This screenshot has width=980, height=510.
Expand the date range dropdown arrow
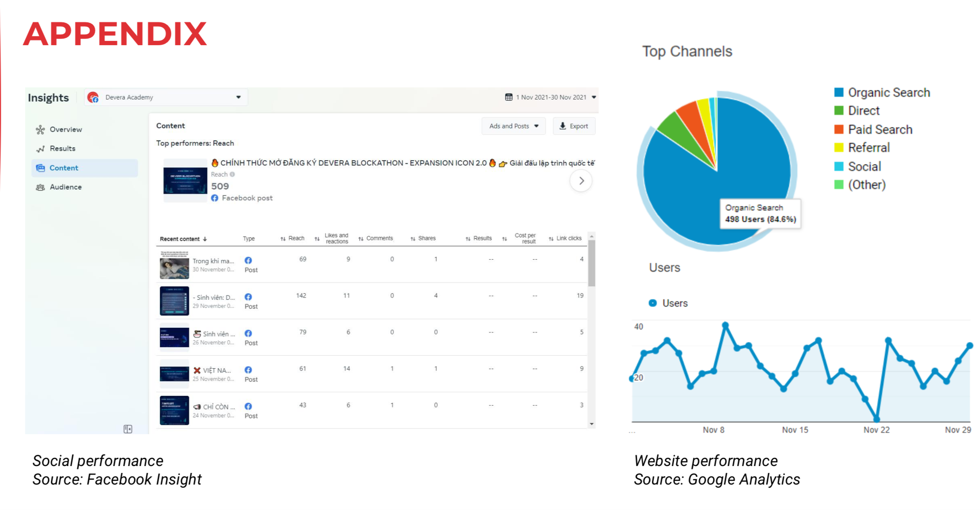coord(594,97)
